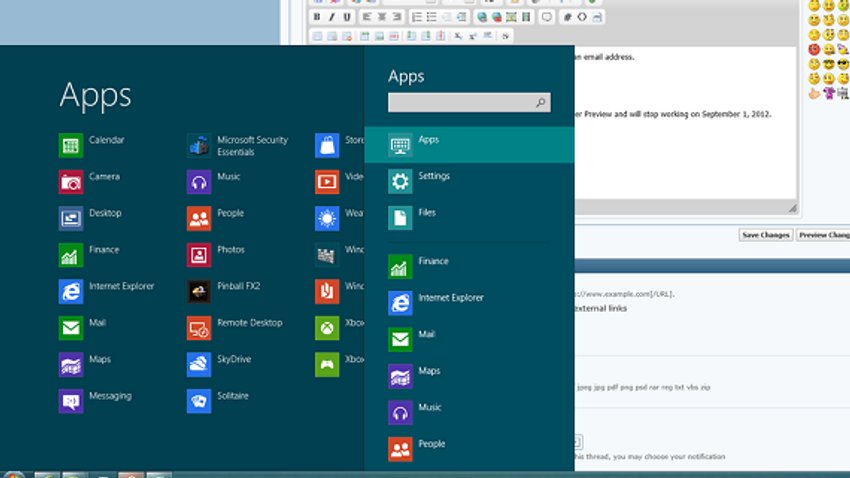Screen dimensions: 850x478
Task: Center-align text in the editor
Action: pyautogui.click(x=382, y=17)
